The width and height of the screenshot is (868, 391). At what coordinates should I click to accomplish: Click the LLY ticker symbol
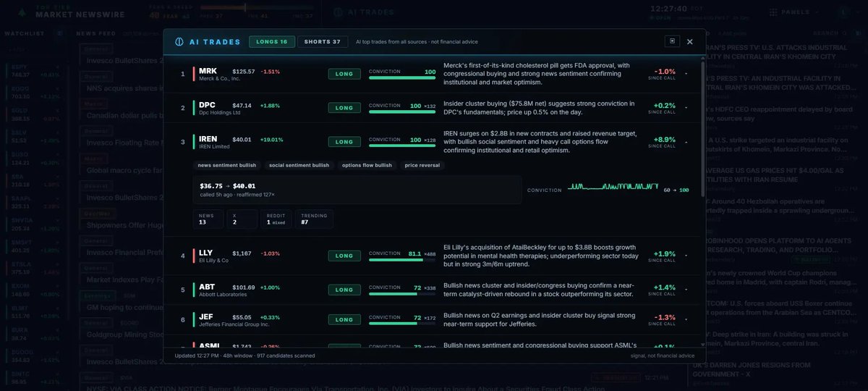(206, 253)
